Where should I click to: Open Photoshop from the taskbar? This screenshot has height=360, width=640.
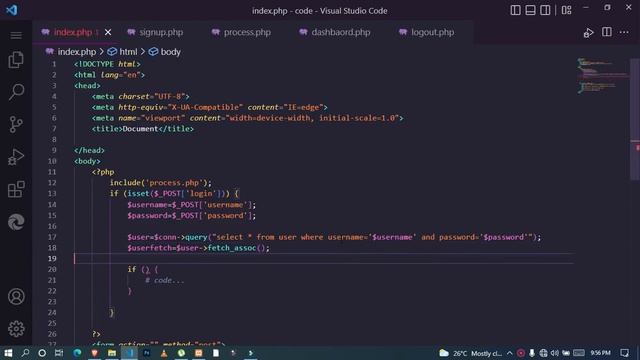point(147,353)
